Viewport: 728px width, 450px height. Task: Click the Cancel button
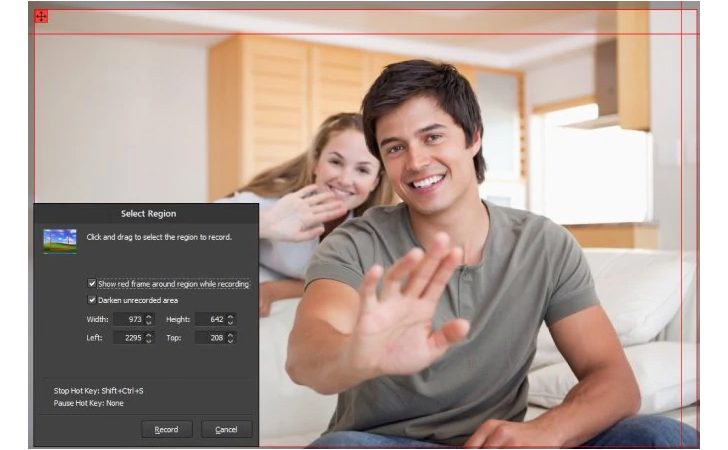(x=227, y=430)
